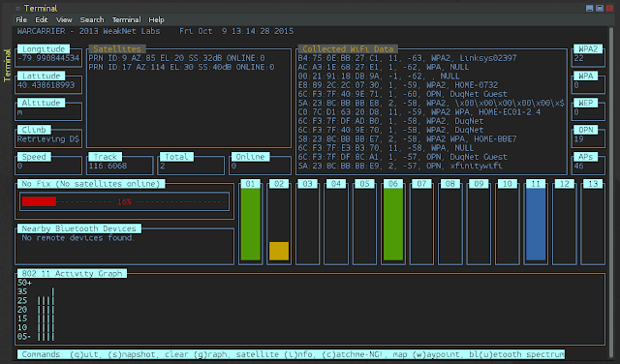Click Nearby Bluetooth Devices title
The height and width of the screenshot is (364, 620).
coord(79,228)
